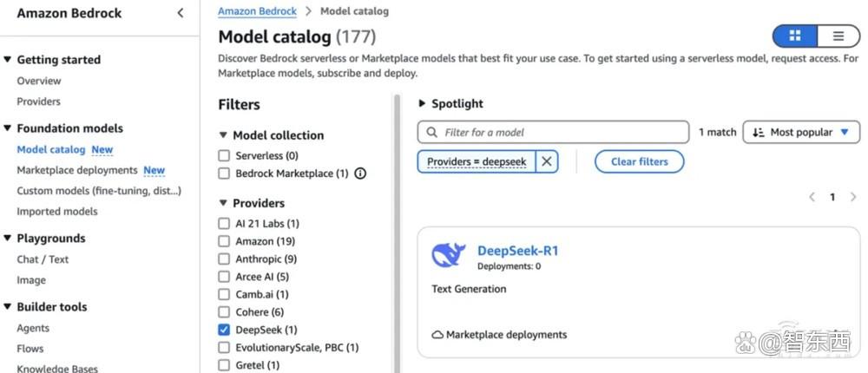The image size is (868, 373).
Task: Open Agents in Builder tools
Action: click(x=33, y=328)
